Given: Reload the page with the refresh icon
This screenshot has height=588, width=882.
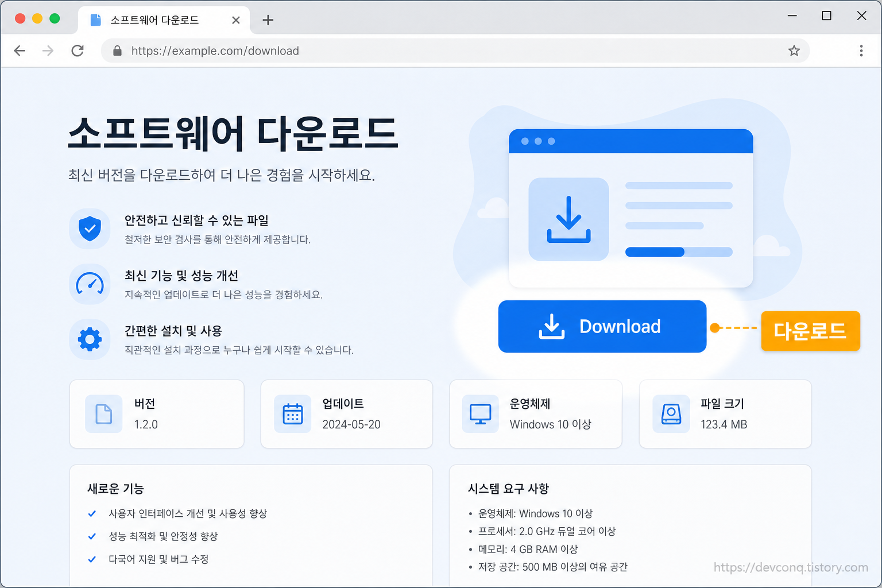Looking at the screenshot, I should (x=78, y=51).
